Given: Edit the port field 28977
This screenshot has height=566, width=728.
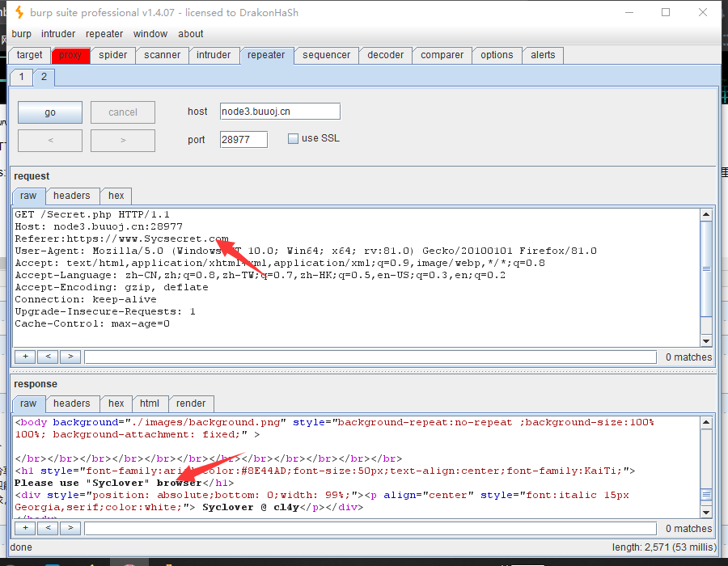Looking at the screenshot, I should coord(243,140).
